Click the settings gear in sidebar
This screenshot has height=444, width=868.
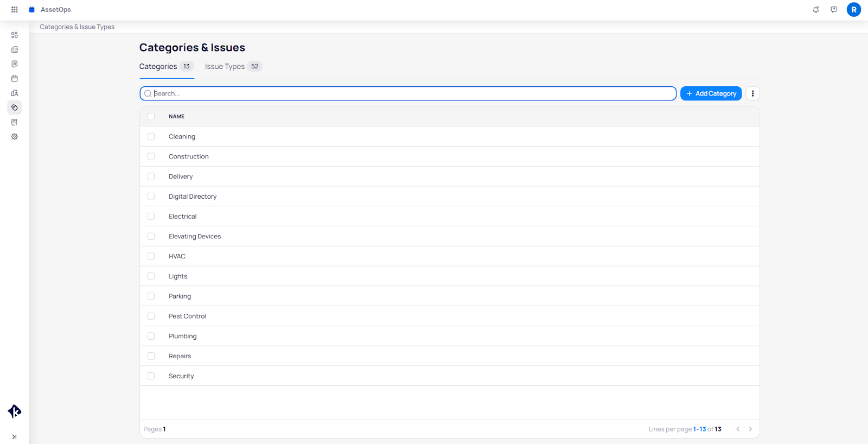pyautogui.click(x=15, y=137)
